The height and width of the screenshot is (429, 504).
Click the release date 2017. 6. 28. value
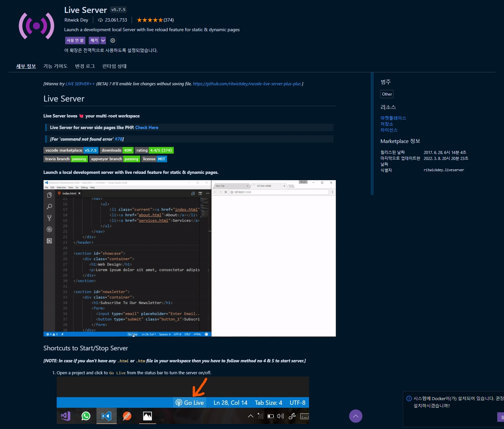[x=445, y=153]
